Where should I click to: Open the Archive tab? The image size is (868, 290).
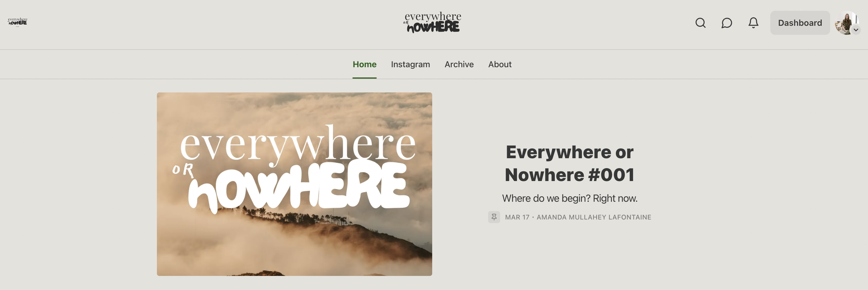(x=459, y=65)
